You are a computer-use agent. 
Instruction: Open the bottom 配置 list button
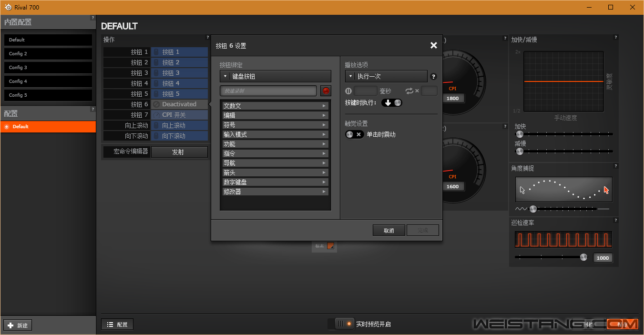click(117, 325)
